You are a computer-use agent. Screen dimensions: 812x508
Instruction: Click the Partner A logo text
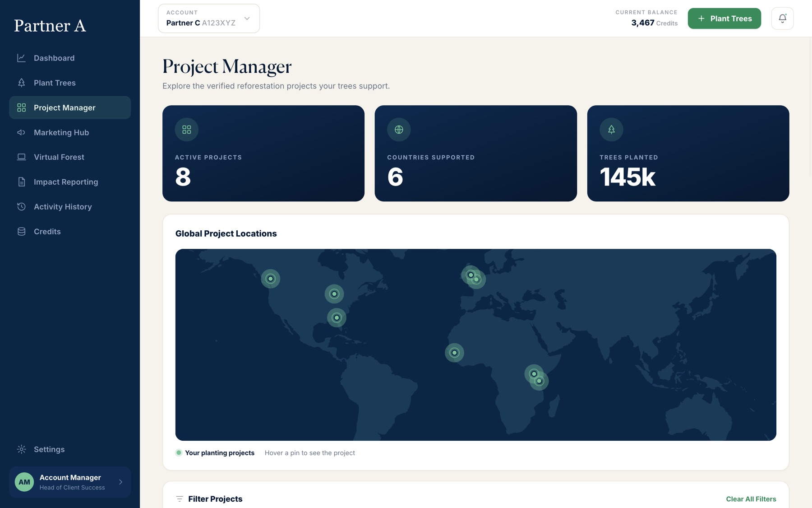(50, 26)
